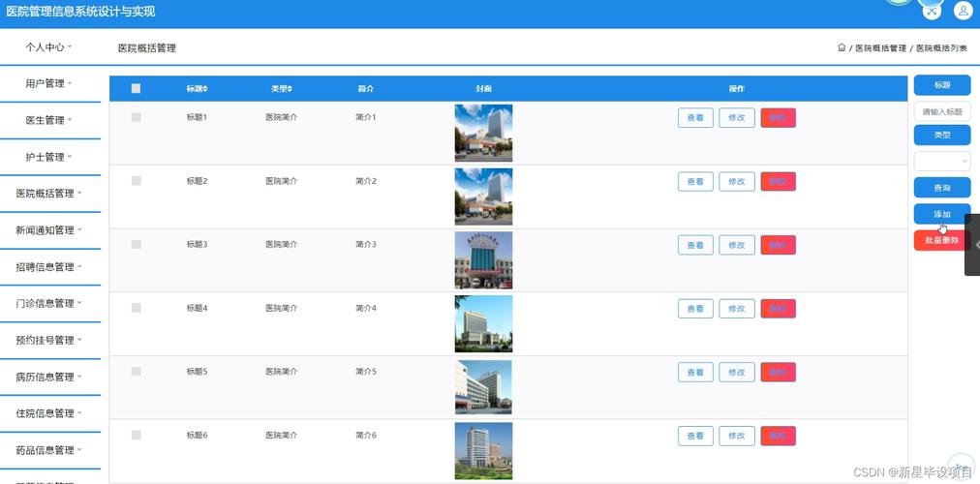The height and width of the screenshot is (484, 980).
Task: Open 新闻通知管理 in the sidebar
Action: (x=48, y=230)
